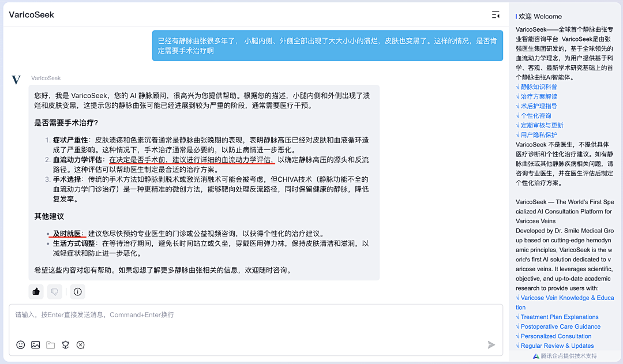Click the Tencent Qidian logo icon

pyautogui.click(x=536, y=356)
